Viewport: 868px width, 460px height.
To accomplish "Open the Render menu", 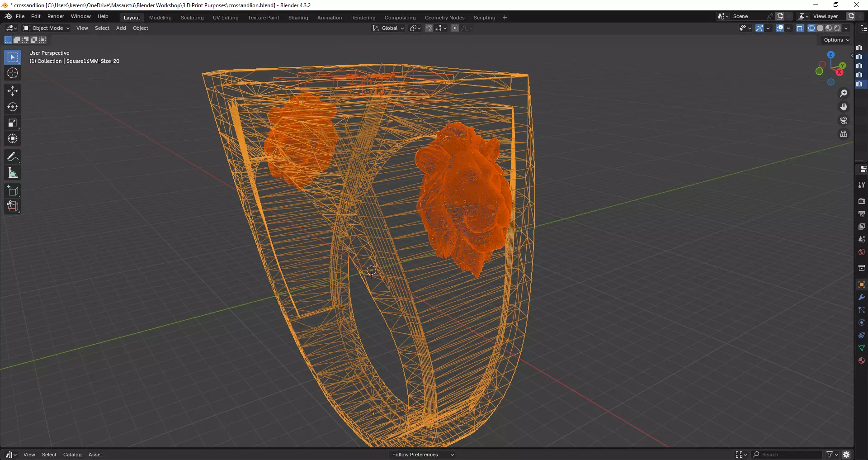I will click(x=56, y=16).
